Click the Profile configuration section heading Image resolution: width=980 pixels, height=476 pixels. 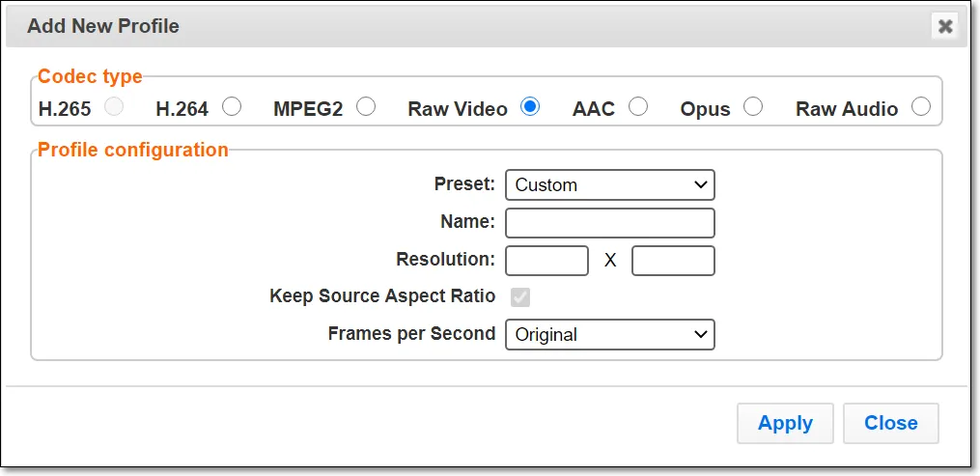133,150
